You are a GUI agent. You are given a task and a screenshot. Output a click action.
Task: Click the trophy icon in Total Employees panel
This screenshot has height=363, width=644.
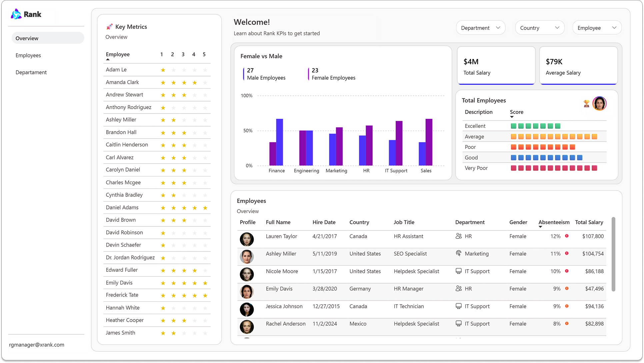click(586, 103)
